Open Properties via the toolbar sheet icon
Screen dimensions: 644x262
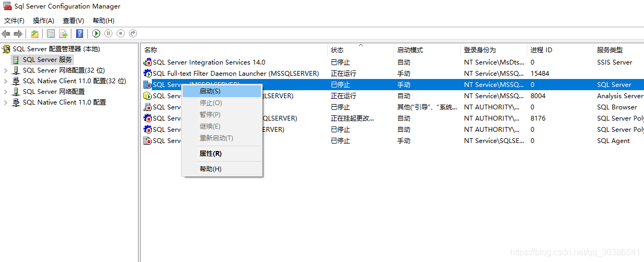[x=51, y=34]
